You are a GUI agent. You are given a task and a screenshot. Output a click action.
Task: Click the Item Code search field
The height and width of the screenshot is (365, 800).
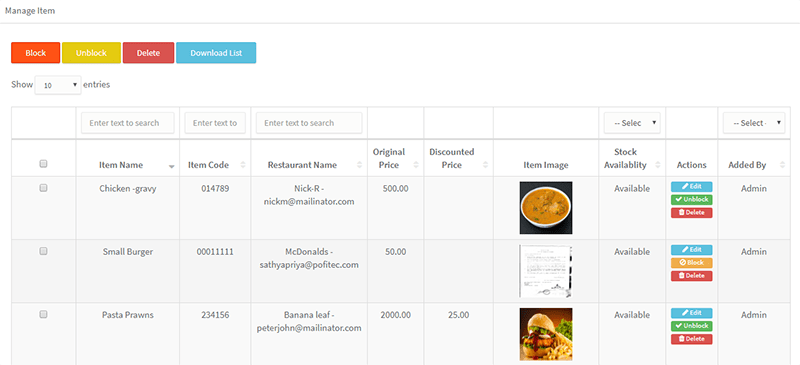coord(215,123)
